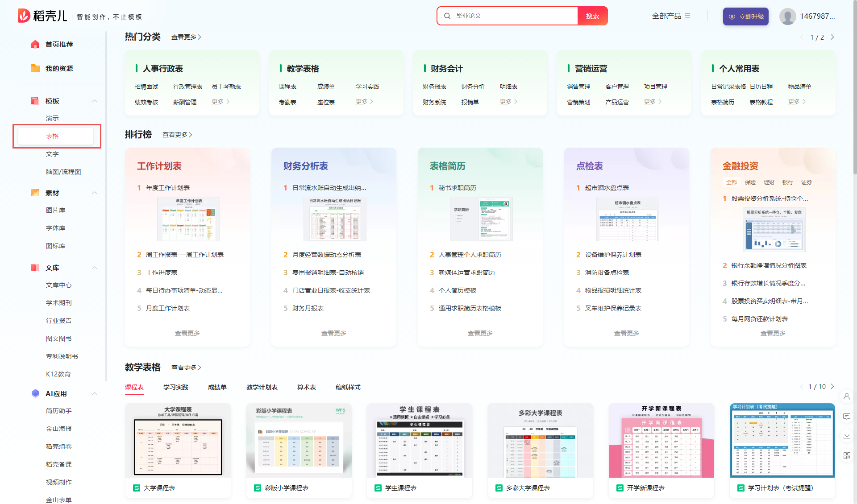
Task: Click the 首页推荐 home icon in sidebar
Action: coord(36,44)
